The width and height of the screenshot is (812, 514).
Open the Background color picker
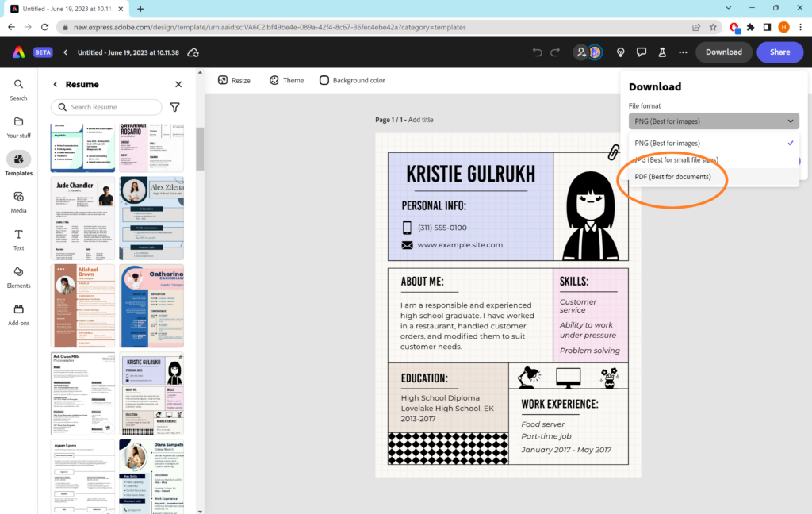pos(352,80)
